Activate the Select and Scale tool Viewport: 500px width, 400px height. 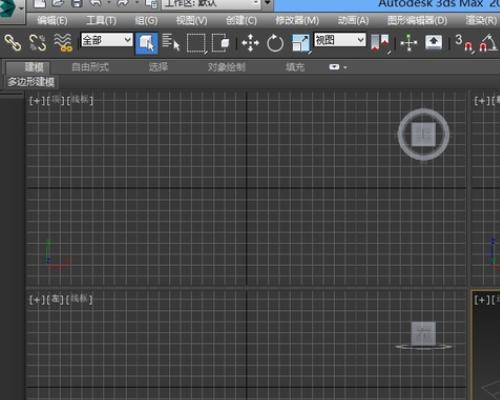click(301, 43)
